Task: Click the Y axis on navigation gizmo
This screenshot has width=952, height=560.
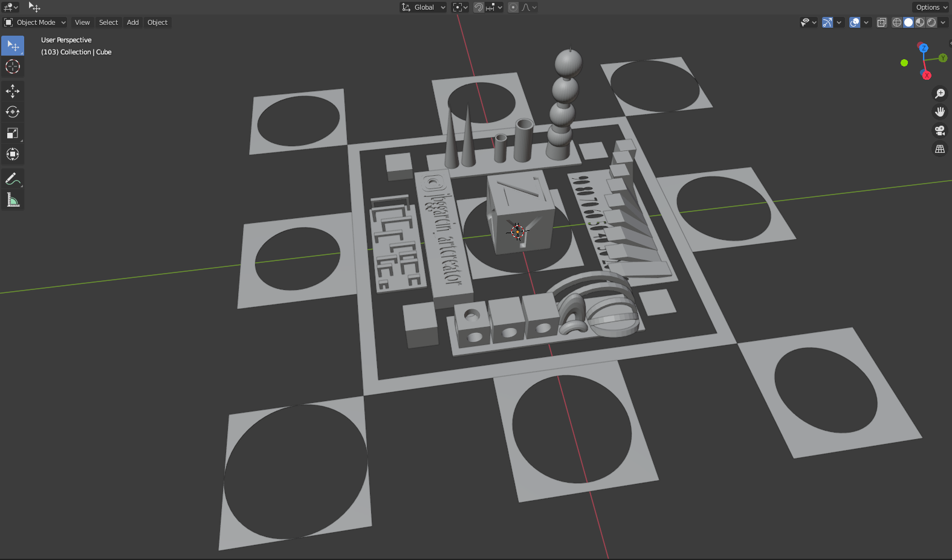Action: tap(943, 58)
